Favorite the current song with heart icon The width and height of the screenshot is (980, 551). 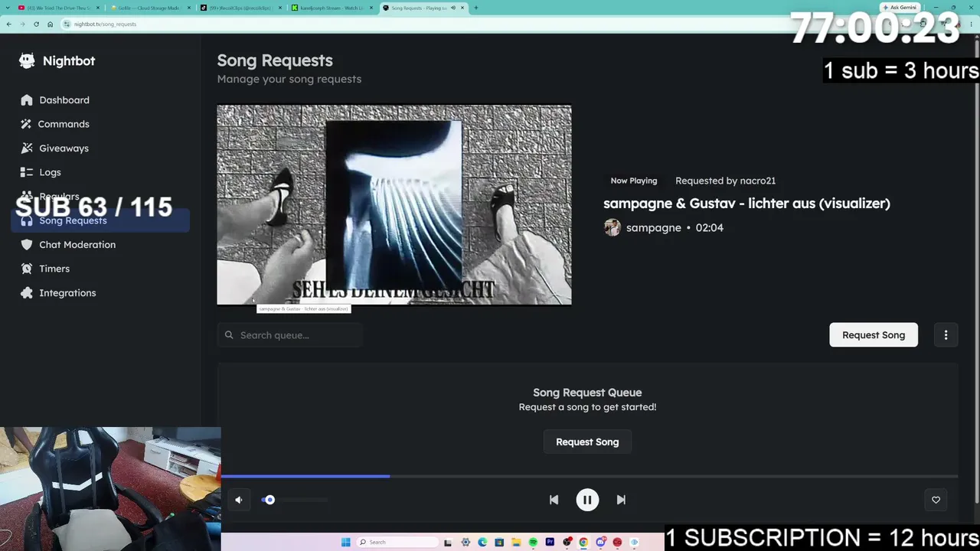[936, 500]
